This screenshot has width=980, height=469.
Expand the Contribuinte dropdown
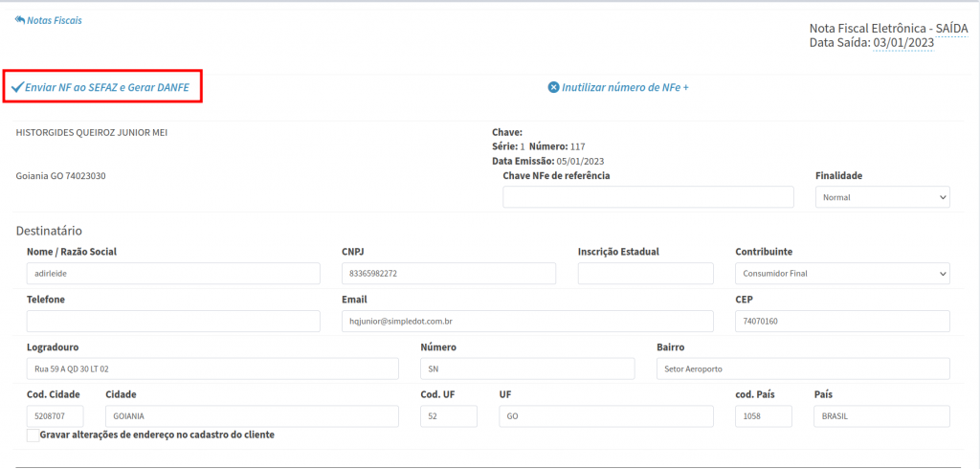point(842,274)
